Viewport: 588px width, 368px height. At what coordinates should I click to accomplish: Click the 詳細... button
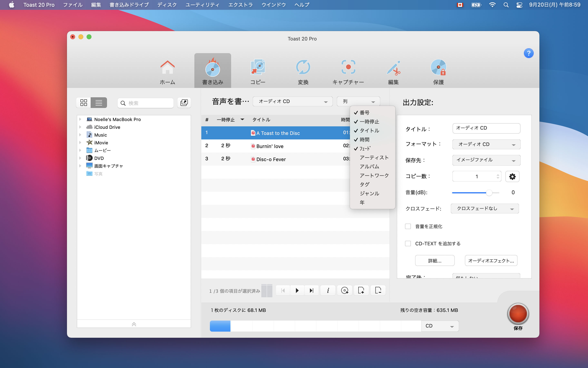pyautogui.click(x=435, y=261)
